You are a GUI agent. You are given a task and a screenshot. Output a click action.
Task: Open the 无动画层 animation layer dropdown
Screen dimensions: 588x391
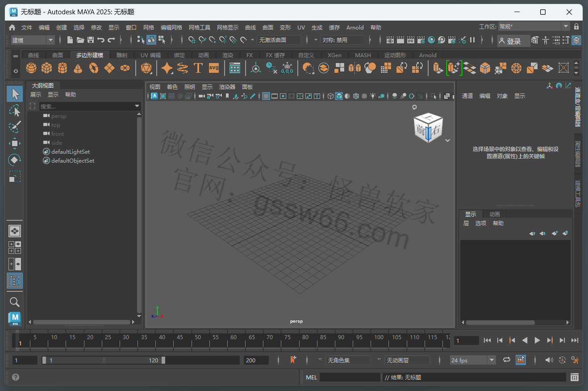pos(407,360)
